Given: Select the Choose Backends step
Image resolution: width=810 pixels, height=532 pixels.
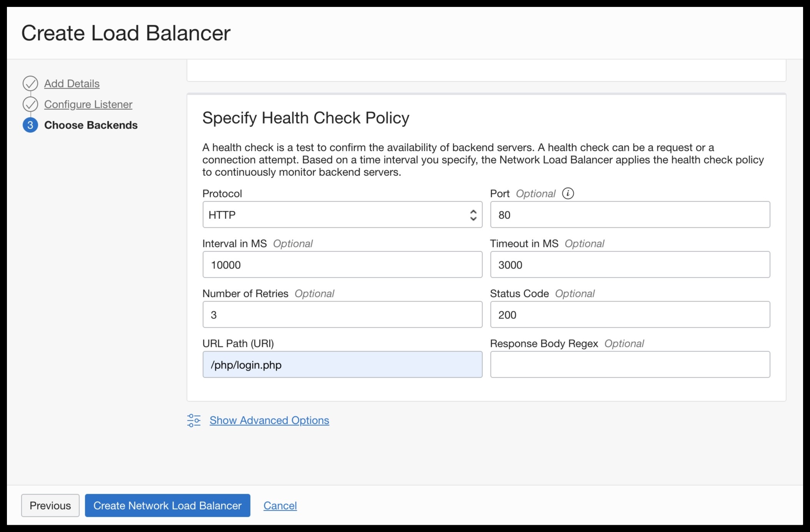Looking at the screenshot, I should (92, 125).
